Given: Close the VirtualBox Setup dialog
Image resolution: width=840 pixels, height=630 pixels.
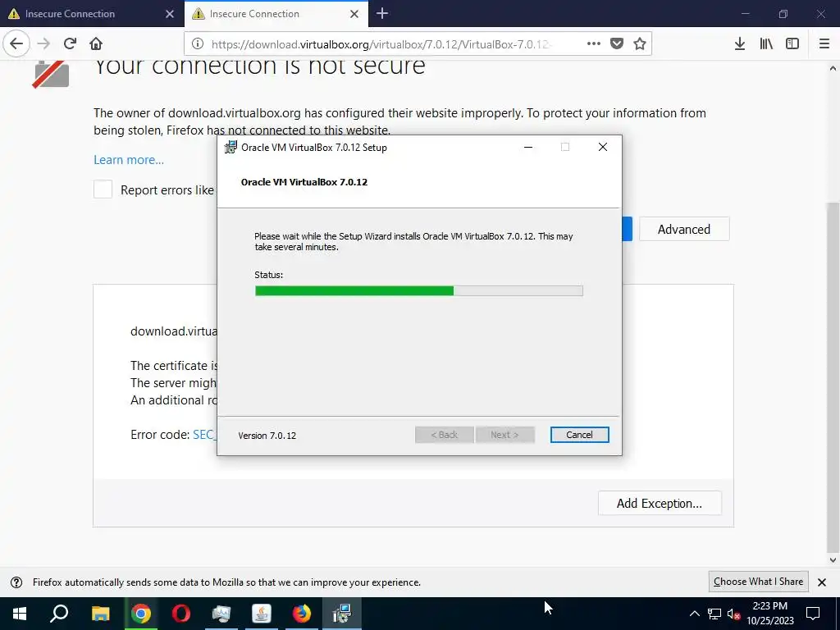Looking at the screenshot, I should click(603, 148).
